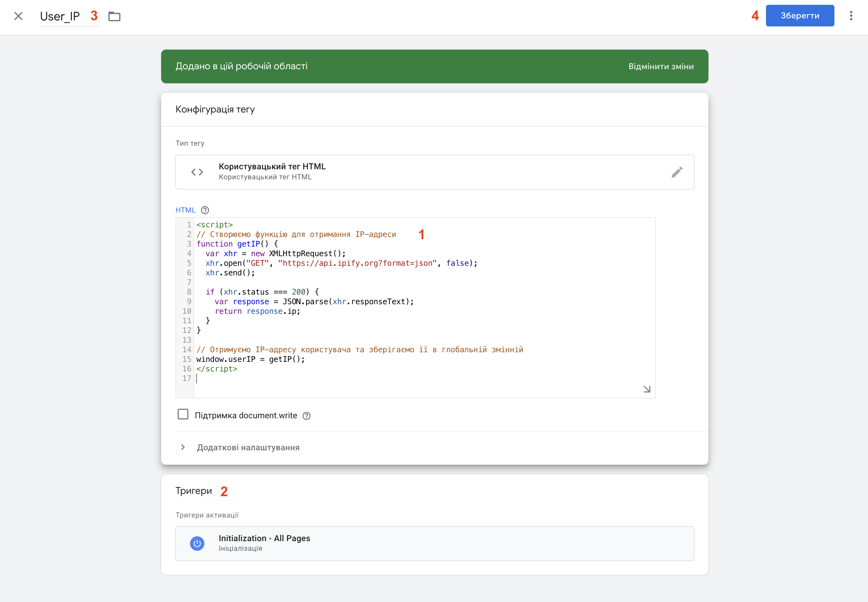Click the code brackets tag type icon
The height and width of the screenshot is (602, 868).
coord(197,172)
